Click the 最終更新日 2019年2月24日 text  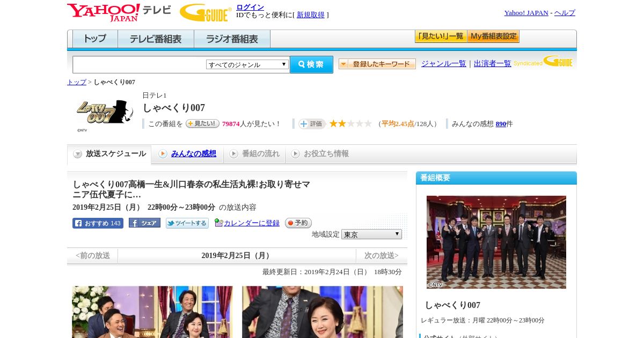(332, 272)
